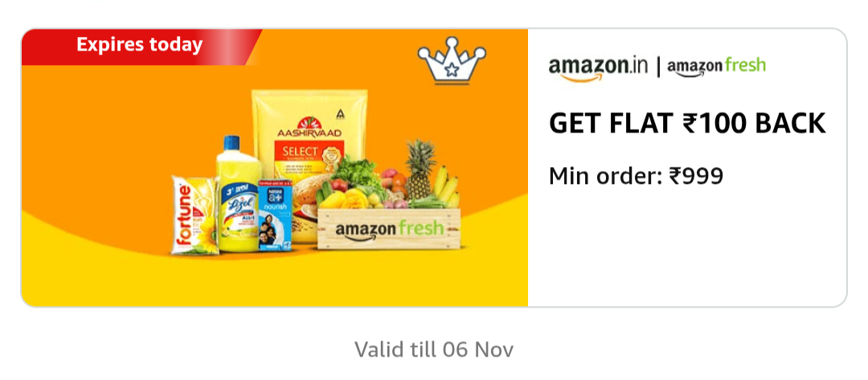Viewport: 868px width, 380px height.
Task: Click the Min order: ₹999 text
Action: coord(636,176)
